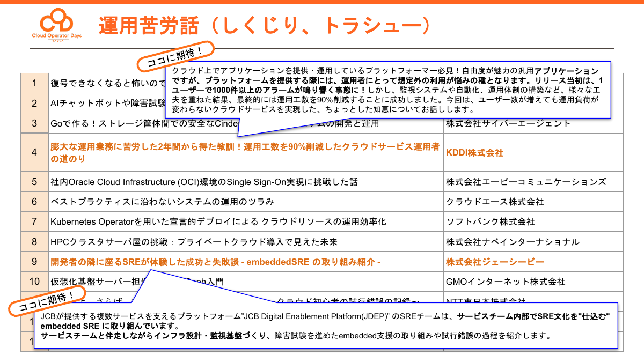The width and height of the screenshot is (644, 362).
Task: Select row number cell 4
Action: click(34, 152)
